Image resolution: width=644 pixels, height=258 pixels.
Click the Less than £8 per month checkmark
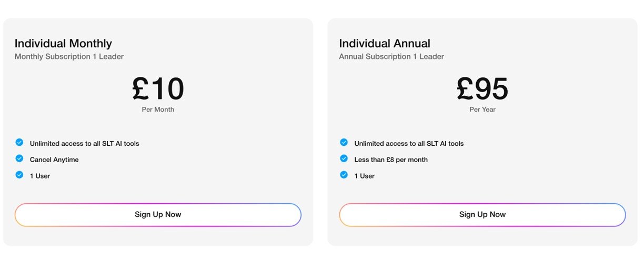344,158
